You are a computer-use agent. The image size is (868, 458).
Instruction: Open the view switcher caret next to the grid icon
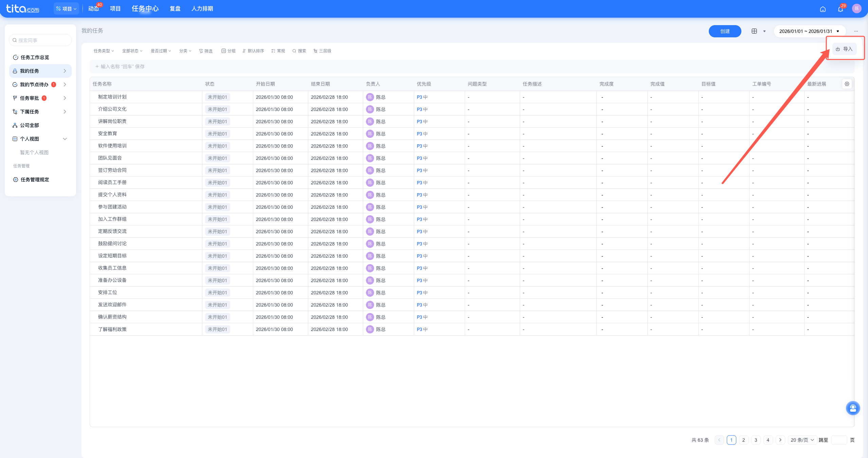point(764,31)
